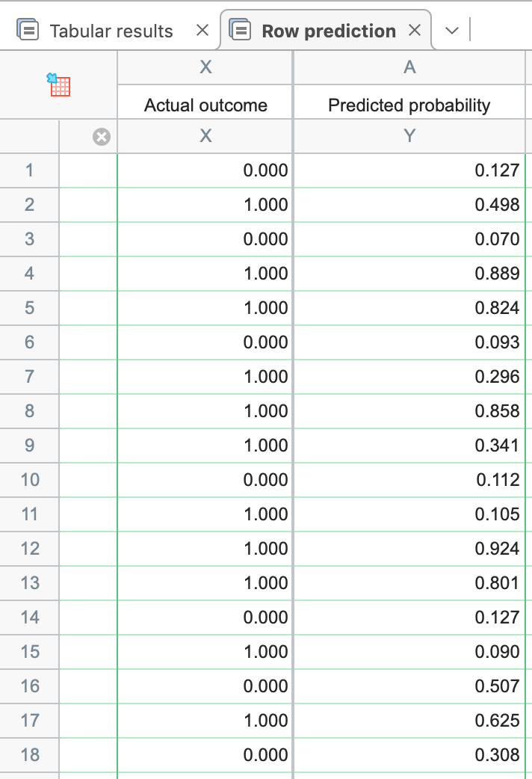Select the 0.924 cell in row 12

[409, 549]
